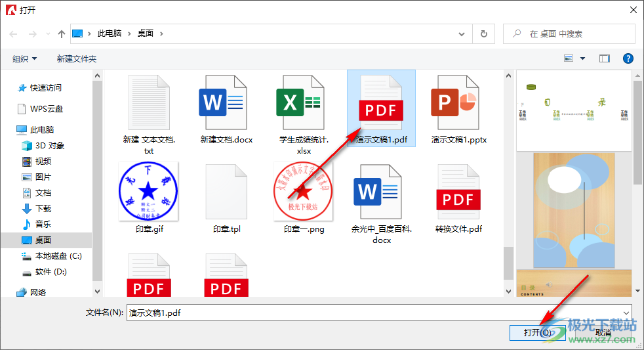Select the 演示文稿1.pptx file
This screenshot has height=350, width=644.
click(459, 110)
